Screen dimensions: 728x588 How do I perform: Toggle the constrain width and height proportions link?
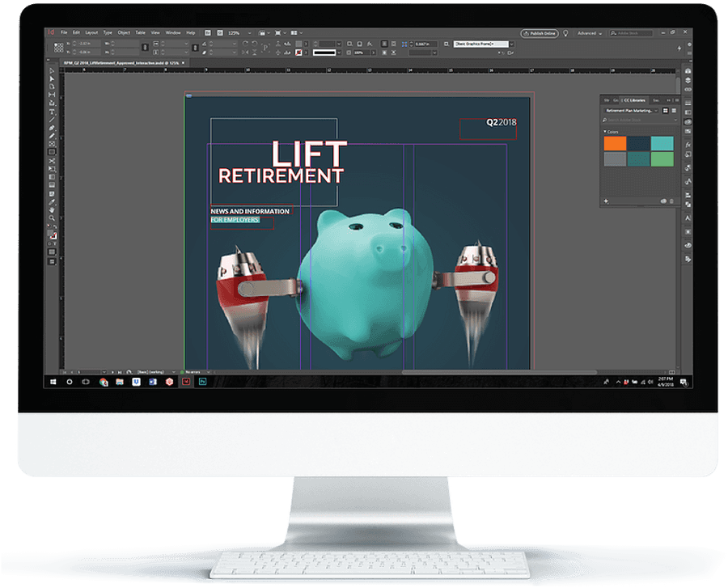coord(145,48)
